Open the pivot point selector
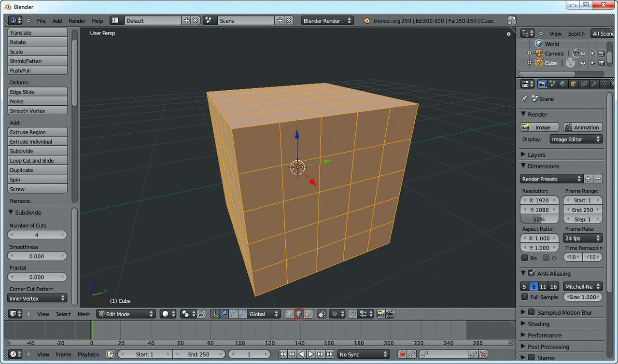Viewport: 618px width, 364px height. (187, 314)
